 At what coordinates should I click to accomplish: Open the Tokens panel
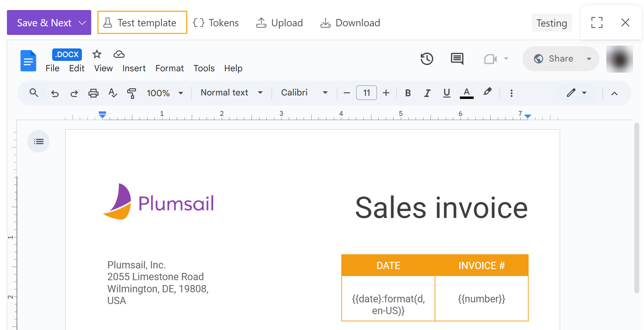[216, 23]
